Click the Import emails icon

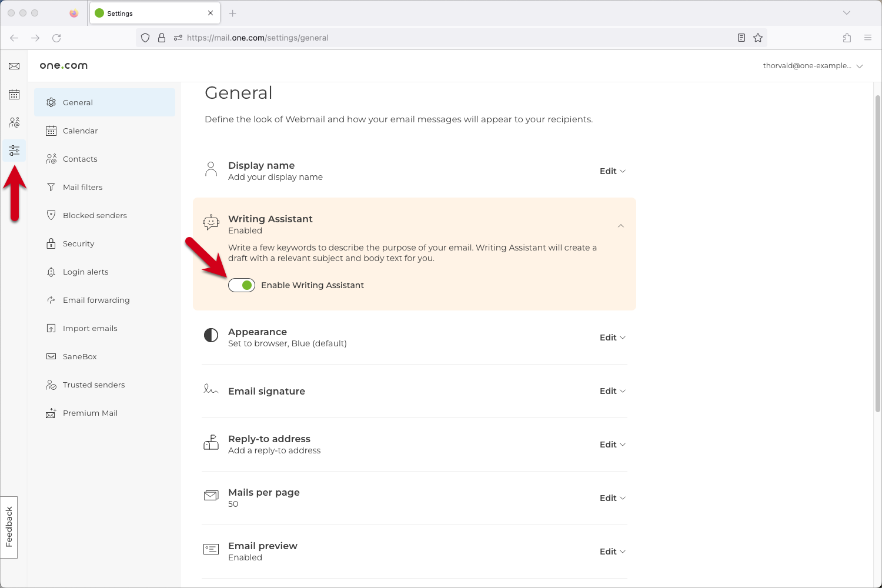point(51,328)
